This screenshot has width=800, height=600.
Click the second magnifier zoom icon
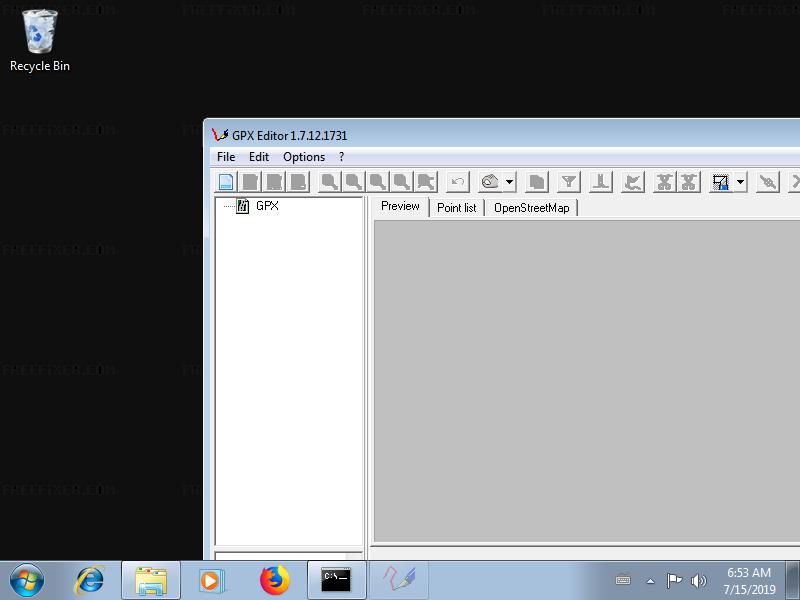coord(354,182)
